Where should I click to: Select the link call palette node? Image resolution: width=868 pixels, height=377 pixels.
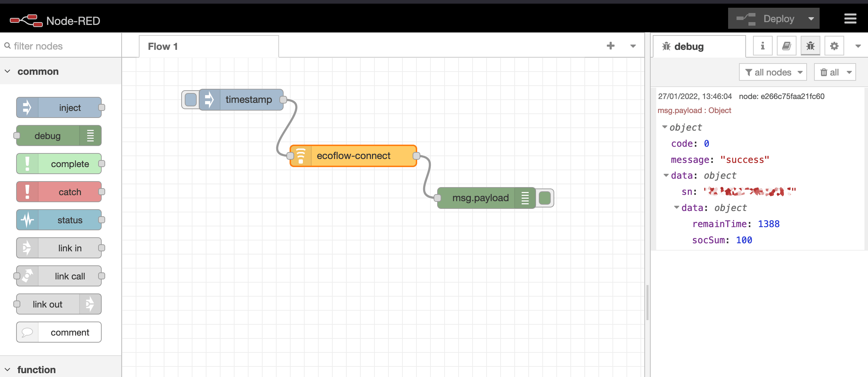[59, 276]
